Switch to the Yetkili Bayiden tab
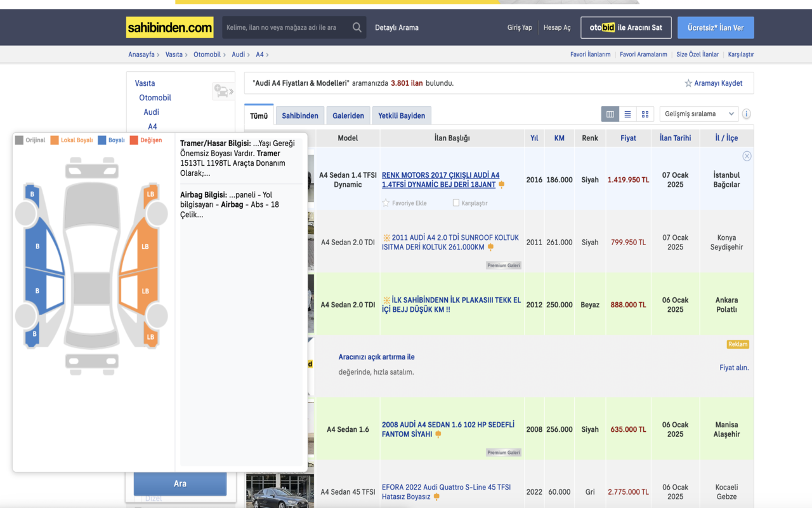Image resolution: width=812 pixels, height=508 pixels. point(402,116)
